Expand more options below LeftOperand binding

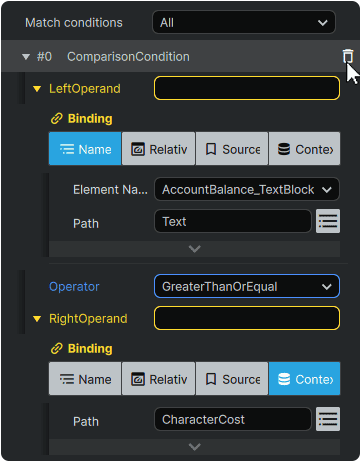click(x=194, y=249)
